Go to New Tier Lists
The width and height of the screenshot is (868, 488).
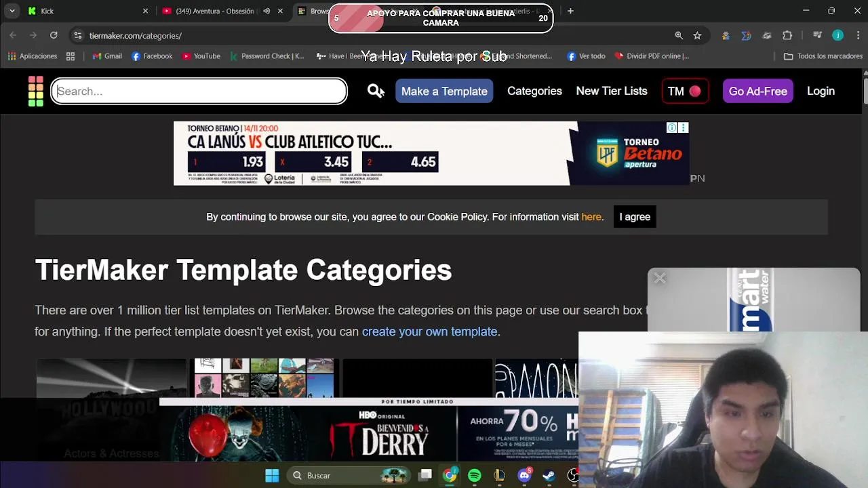[x=612, y=91]
